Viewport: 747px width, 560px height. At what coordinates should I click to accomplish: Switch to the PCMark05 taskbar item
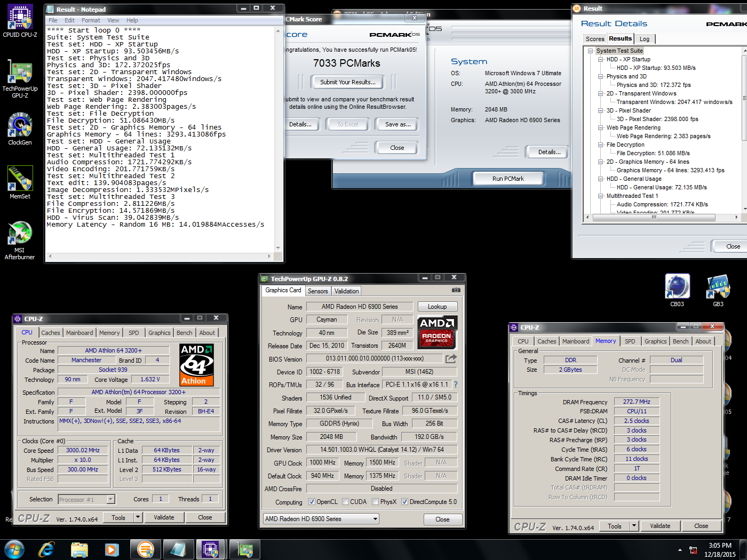(145, 549)
